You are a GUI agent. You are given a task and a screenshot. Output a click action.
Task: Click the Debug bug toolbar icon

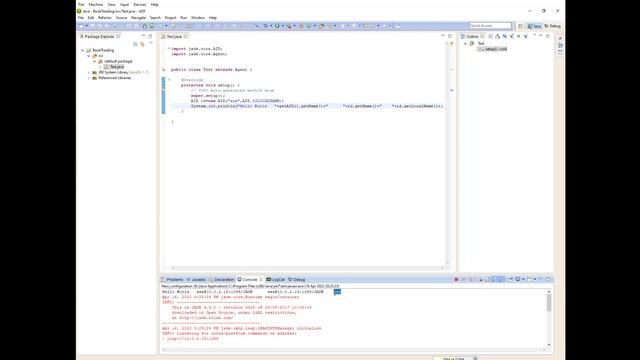click(x=266, y=26)
